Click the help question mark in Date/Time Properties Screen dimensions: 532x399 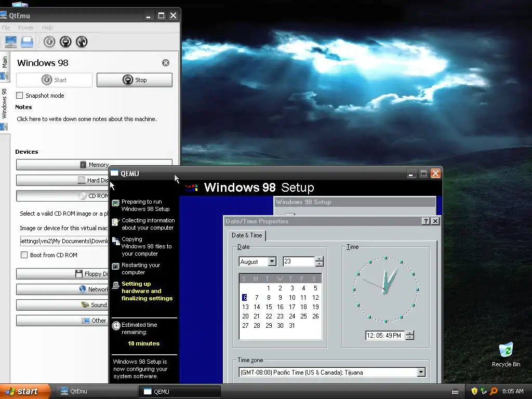click(426, 221)
